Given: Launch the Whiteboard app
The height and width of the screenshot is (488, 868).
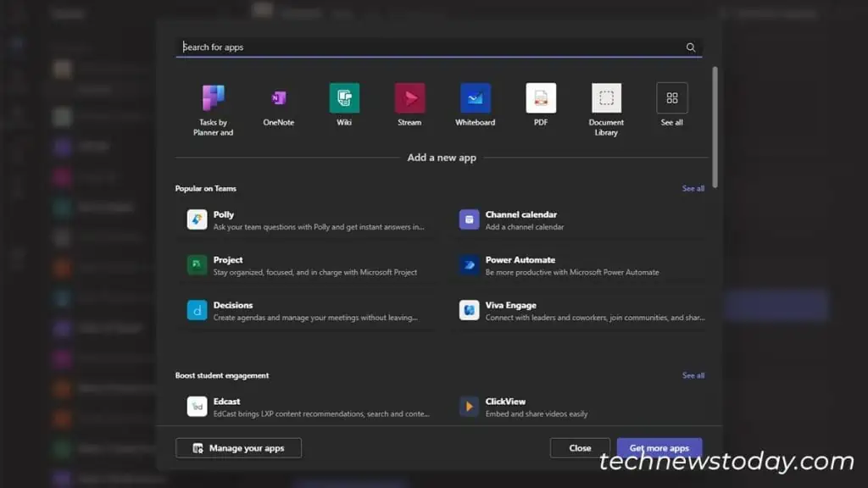Looking at the screenshot, I should coord(475,97).
